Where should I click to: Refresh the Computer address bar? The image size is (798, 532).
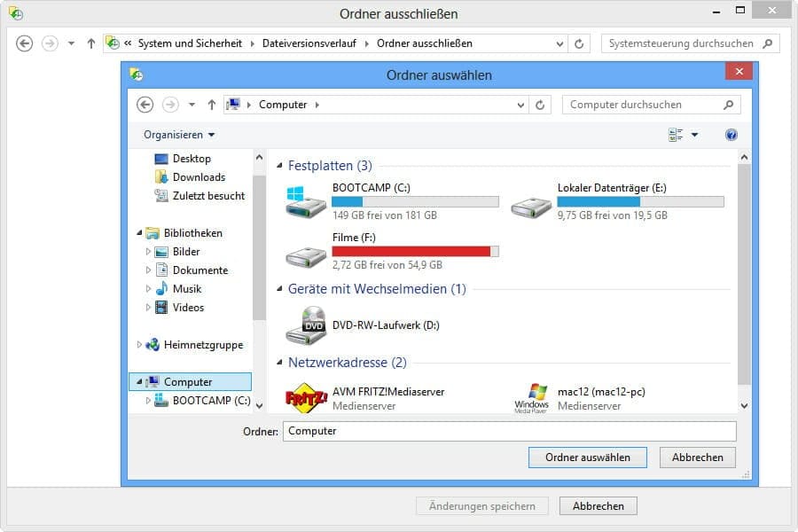541,105
